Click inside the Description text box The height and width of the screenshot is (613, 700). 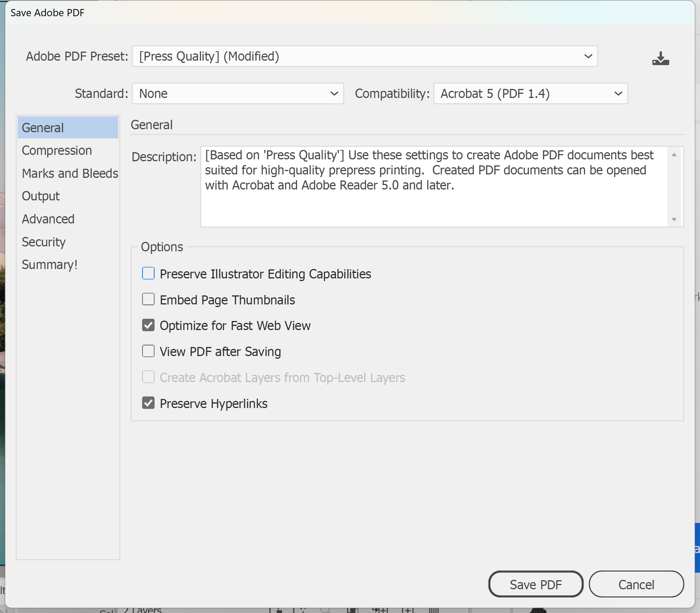pos(434,187)
